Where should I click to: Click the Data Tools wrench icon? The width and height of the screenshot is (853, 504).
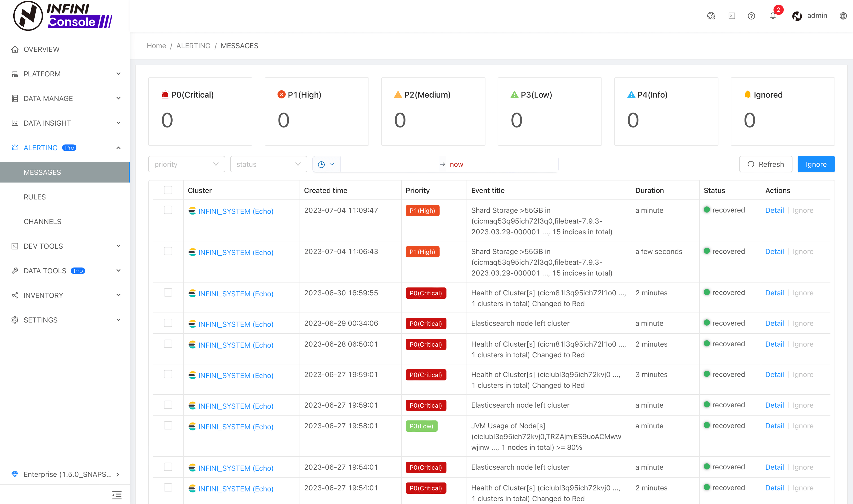pyautogui.click(x=15, y=271)
